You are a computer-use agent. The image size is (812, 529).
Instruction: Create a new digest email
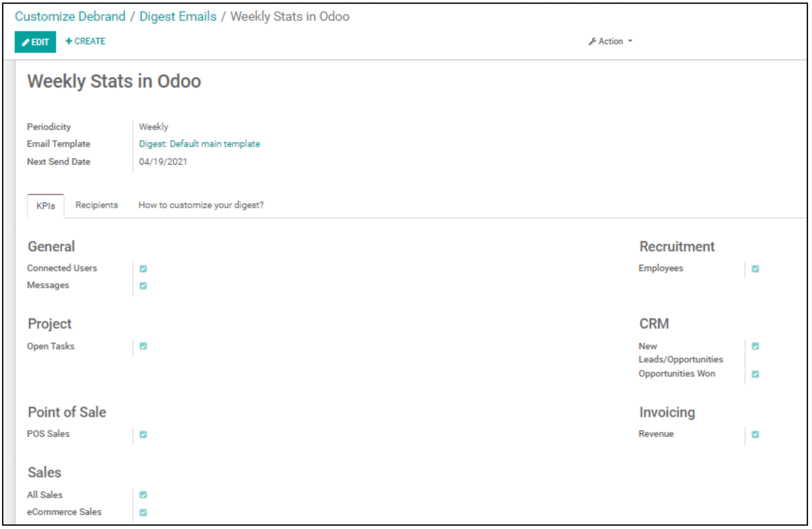tap(85, 41)
